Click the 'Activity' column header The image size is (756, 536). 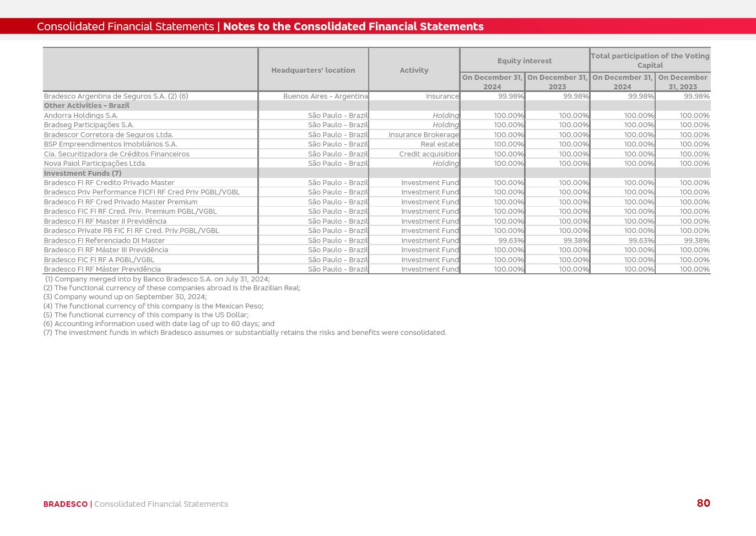[414, 70]
